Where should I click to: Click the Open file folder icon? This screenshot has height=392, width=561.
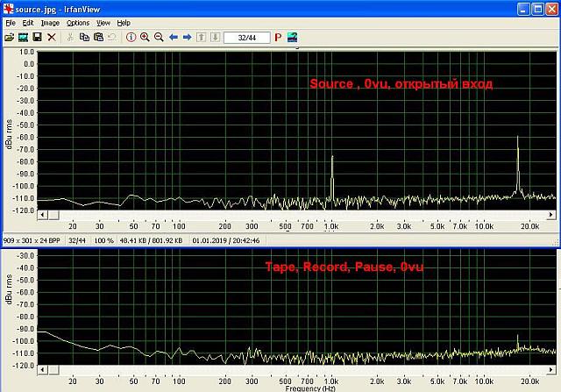[9, 38]
